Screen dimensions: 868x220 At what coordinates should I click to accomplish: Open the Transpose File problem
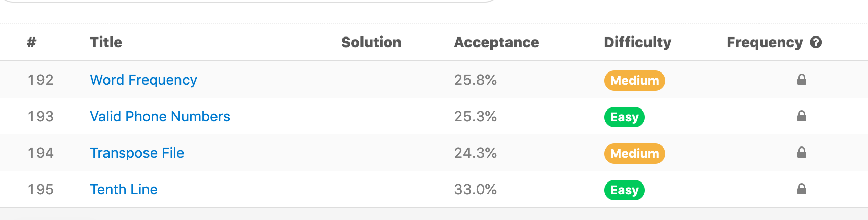(137, 153)
